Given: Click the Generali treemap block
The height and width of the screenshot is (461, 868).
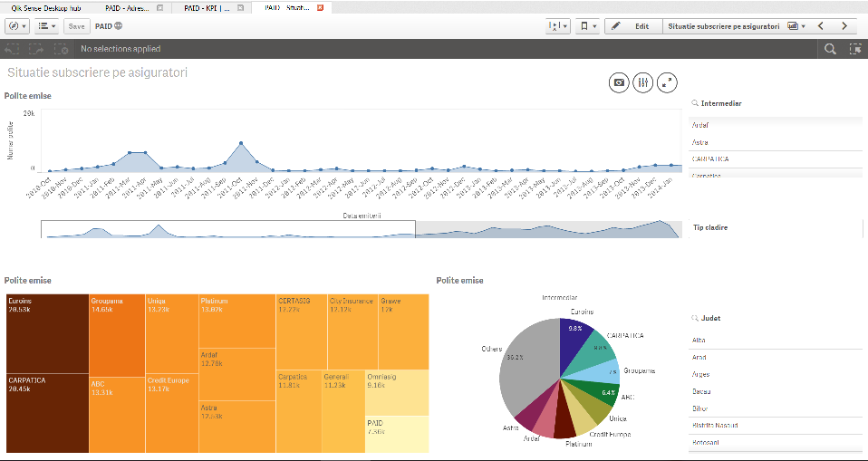Looking at the screenshot, I should pos(342,411).
